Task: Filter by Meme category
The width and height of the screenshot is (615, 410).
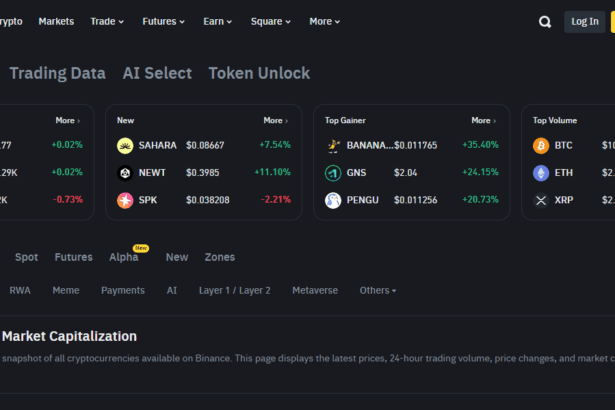Action: pos(66,290)
